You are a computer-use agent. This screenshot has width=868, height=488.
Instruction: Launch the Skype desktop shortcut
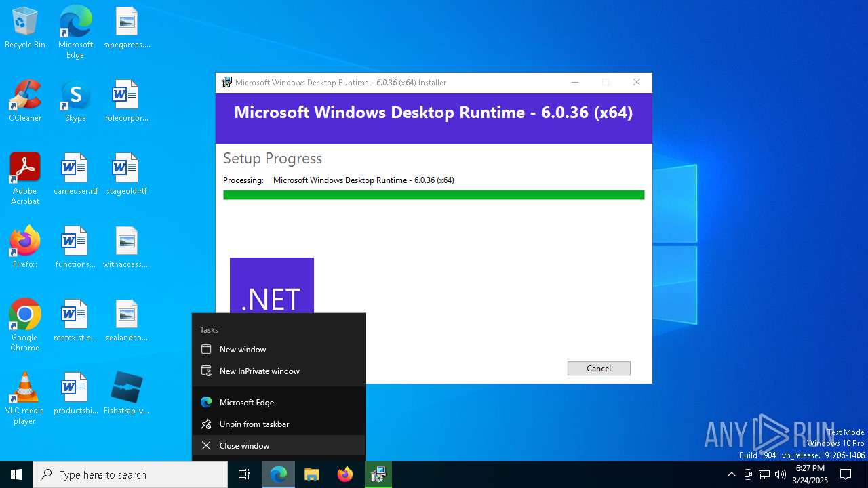click(x=75, y=102)
